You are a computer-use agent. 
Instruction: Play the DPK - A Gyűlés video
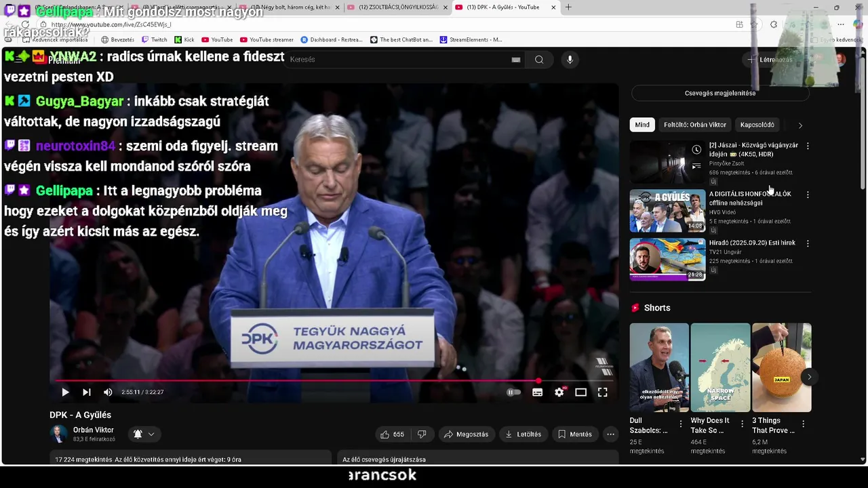point(65,392)
